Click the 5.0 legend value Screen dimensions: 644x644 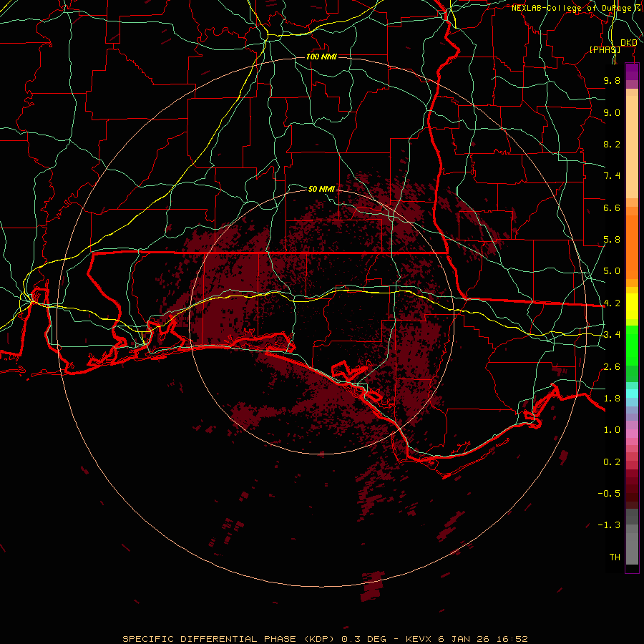click(612, 271)
